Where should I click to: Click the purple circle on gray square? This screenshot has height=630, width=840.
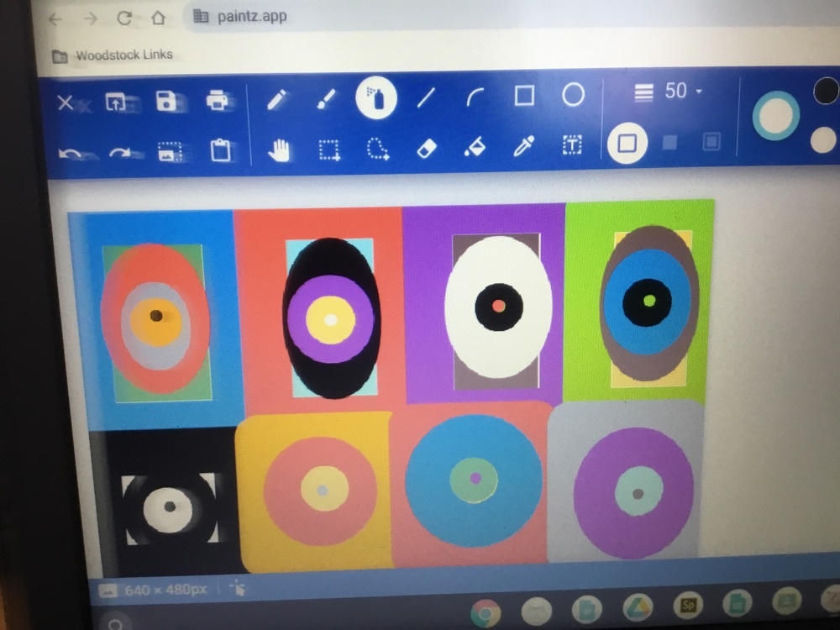[633, 493]
